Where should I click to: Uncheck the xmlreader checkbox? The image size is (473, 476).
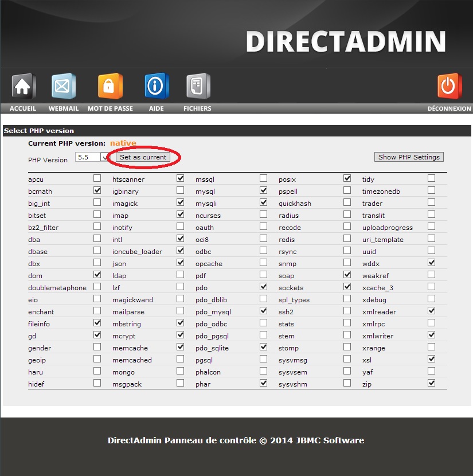(x=431, y=311)
